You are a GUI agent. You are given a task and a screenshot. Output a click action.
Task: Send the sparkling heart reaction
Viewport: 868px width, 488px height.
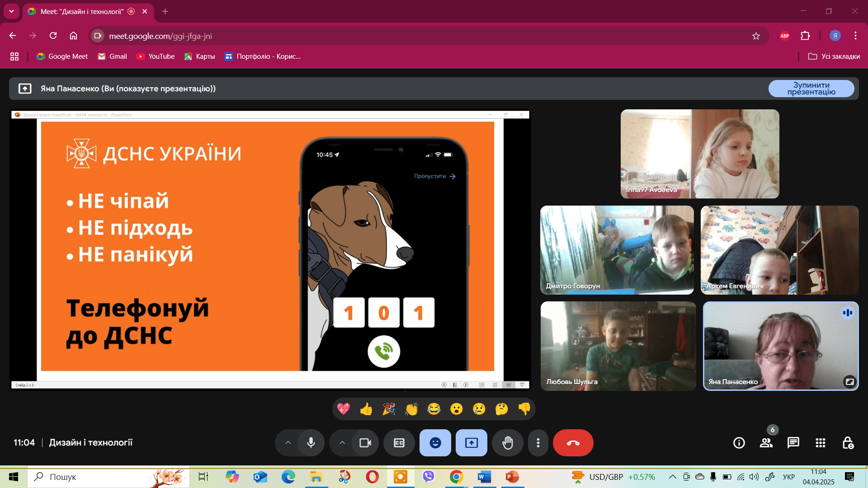point(344,409)
